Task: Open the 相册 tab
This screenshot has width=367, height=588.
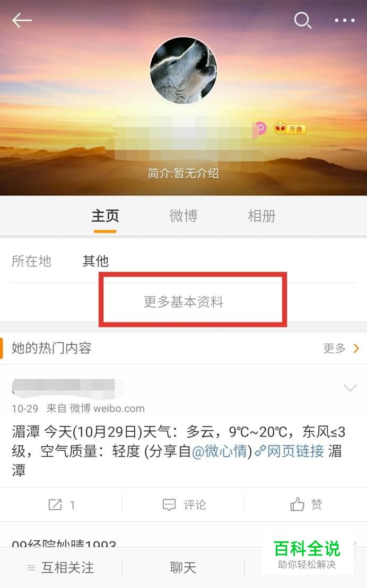Action: 261,216
